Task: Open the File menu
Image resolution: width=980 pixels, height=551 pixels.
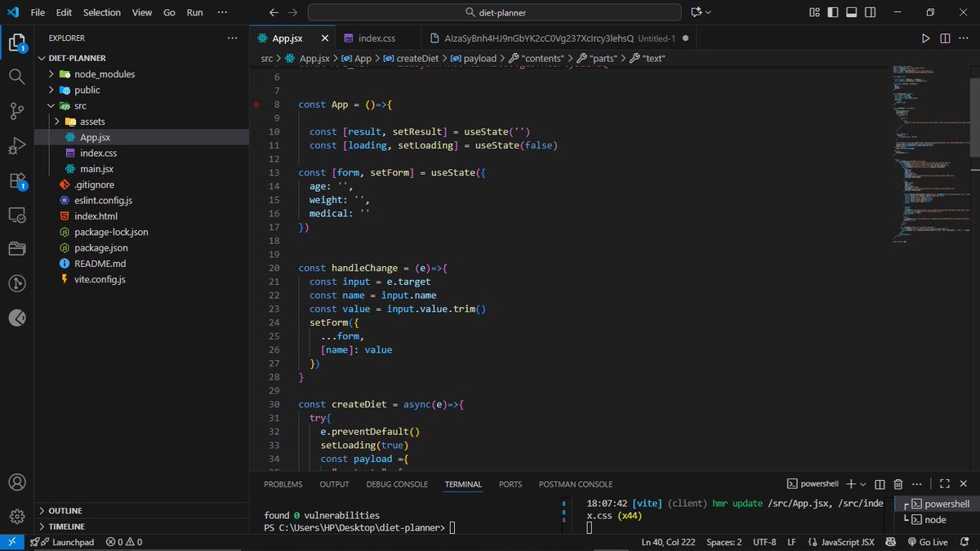Action: (38, 12)
